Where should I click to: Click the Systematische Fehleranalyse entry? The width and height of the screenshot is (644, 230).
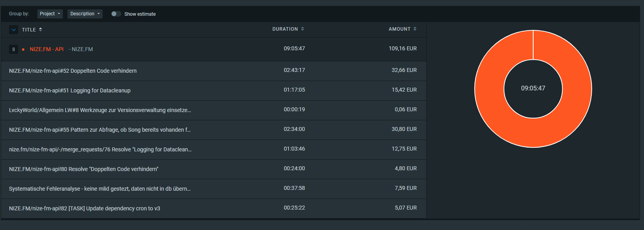(99, 189)
